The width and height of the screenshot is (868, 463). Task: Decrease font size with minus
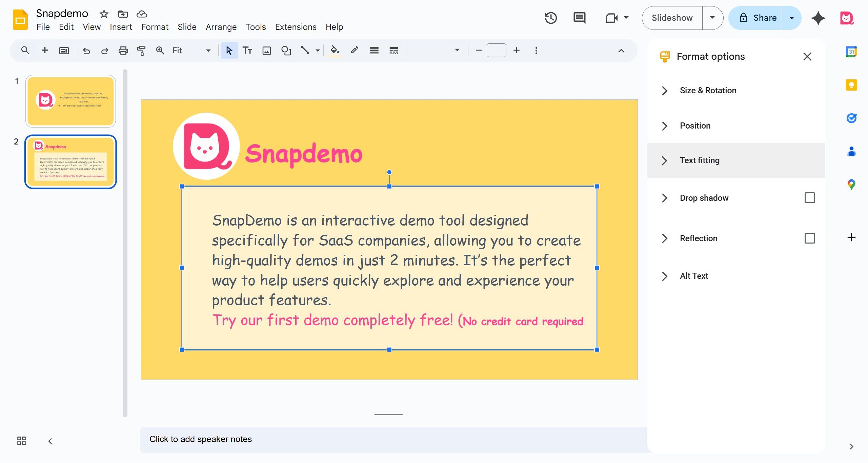[479, 51]
